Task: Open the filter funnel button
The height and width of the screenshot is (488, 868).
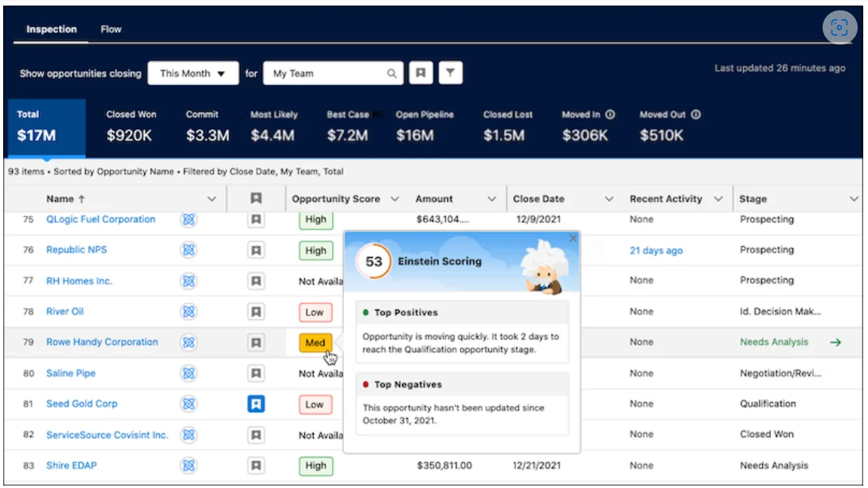Action: tap(451, 73)
